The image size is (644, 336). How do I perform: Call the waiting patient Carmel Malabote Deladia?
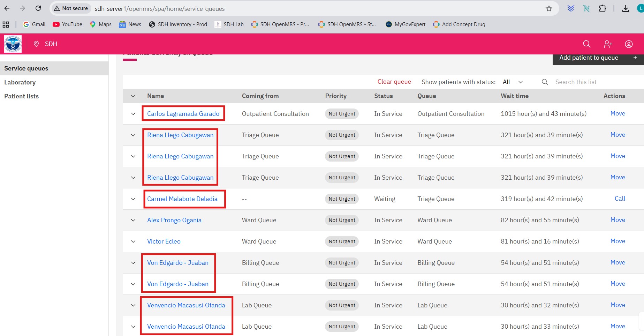[x=620, y=199]
